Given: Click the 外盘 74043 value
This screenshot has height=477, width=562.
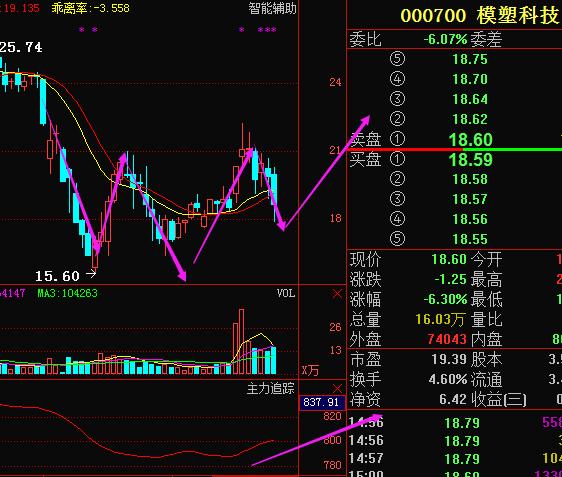Looking at the screenshot, I should coord(447,339).
